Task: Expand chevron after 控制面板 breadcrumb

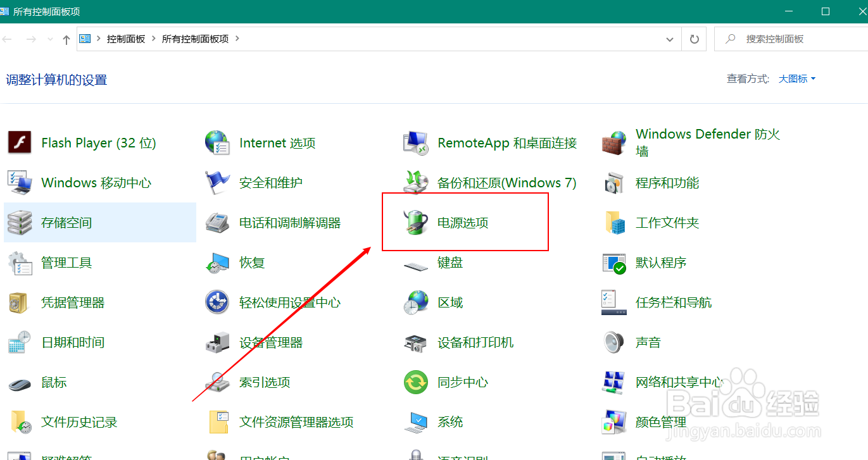Action: click(x=154, y=39)
